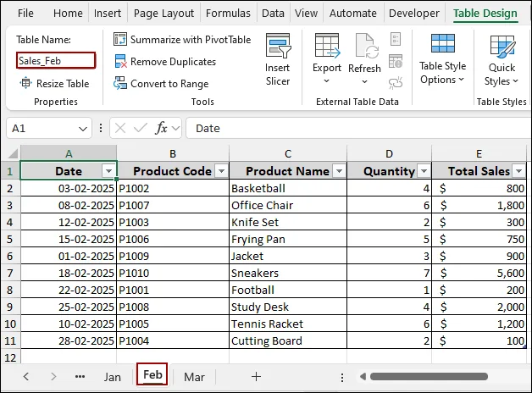Click the Resize Table icon
Screen dimensions: 532x393
pos(25,83)
